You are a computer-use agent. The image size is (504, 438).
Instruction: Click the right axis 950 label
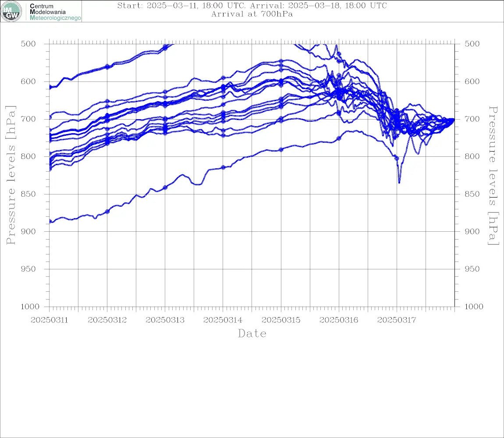tap(472, 268)
